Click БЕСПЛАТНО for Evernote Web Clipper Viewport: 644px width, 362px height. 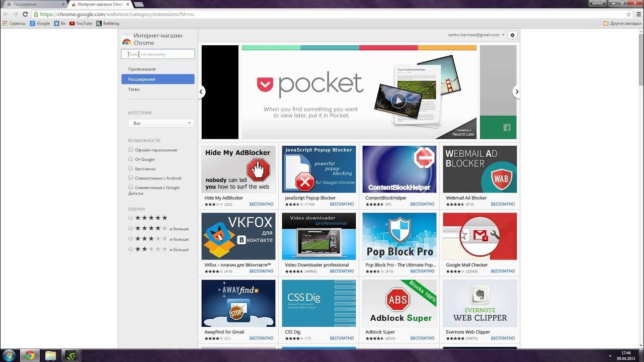503,338
